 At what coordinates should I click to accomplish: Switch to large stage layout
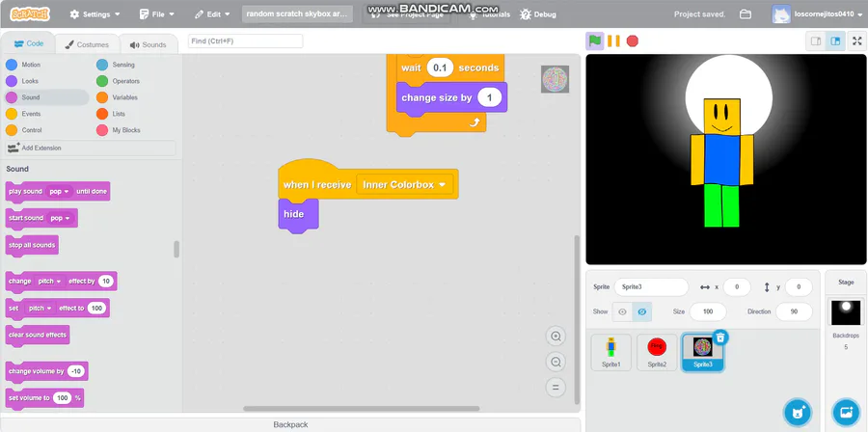coord(835,40)
